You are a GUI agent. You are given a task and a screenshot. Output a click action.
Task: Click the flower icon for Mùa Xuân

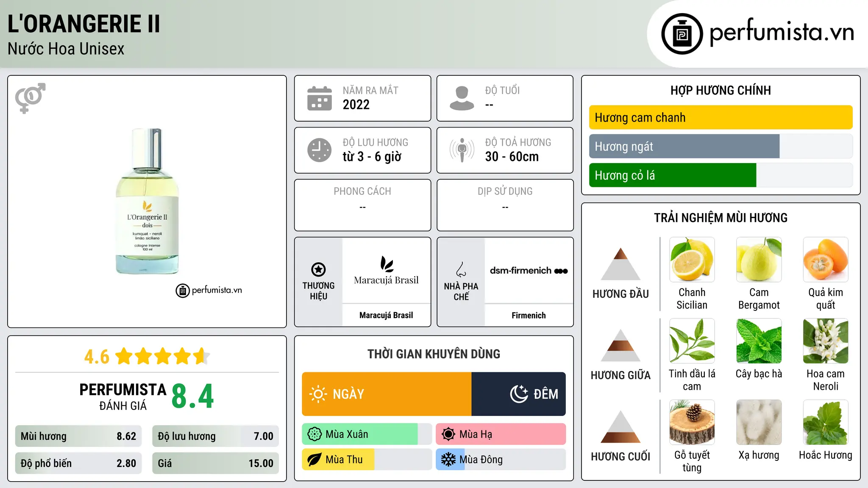point(314,434)
